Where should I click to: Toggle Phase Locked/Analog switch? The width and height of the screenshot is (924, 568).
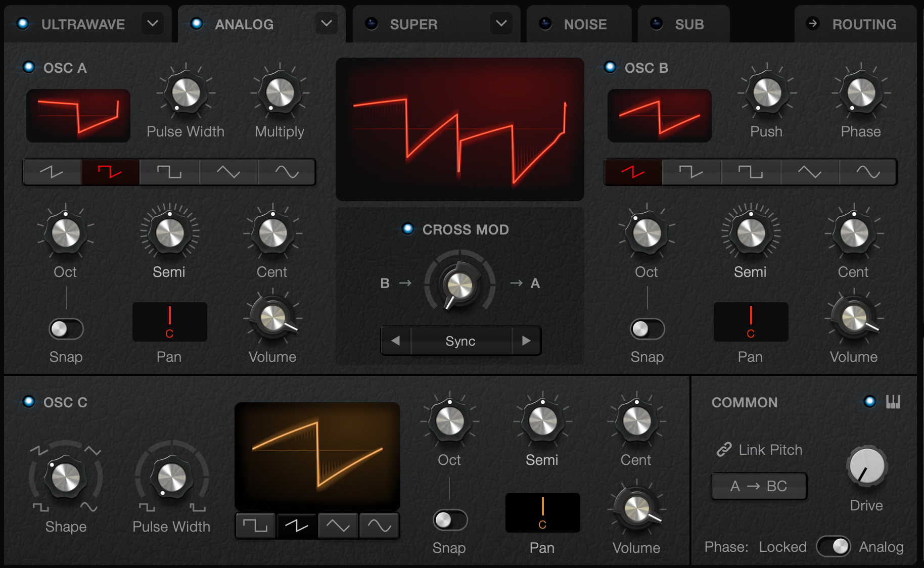pos(834,546)
